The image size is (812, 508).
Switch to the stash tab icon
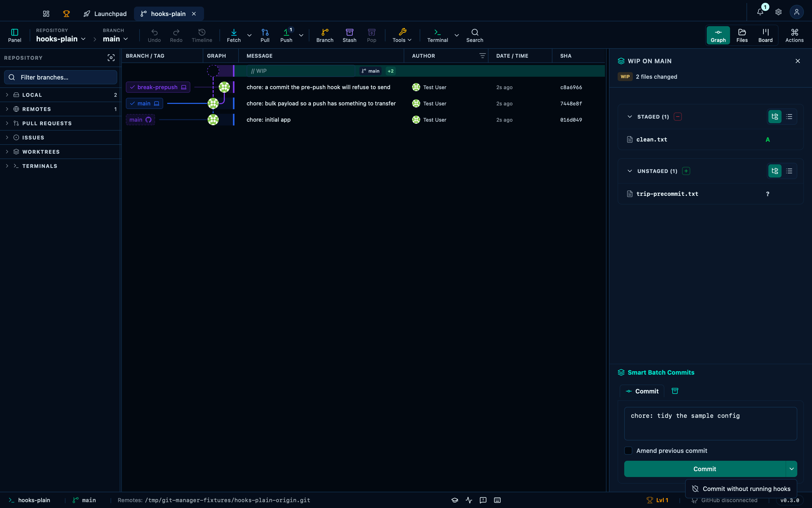pyautogui.click(x=675, y=391)
